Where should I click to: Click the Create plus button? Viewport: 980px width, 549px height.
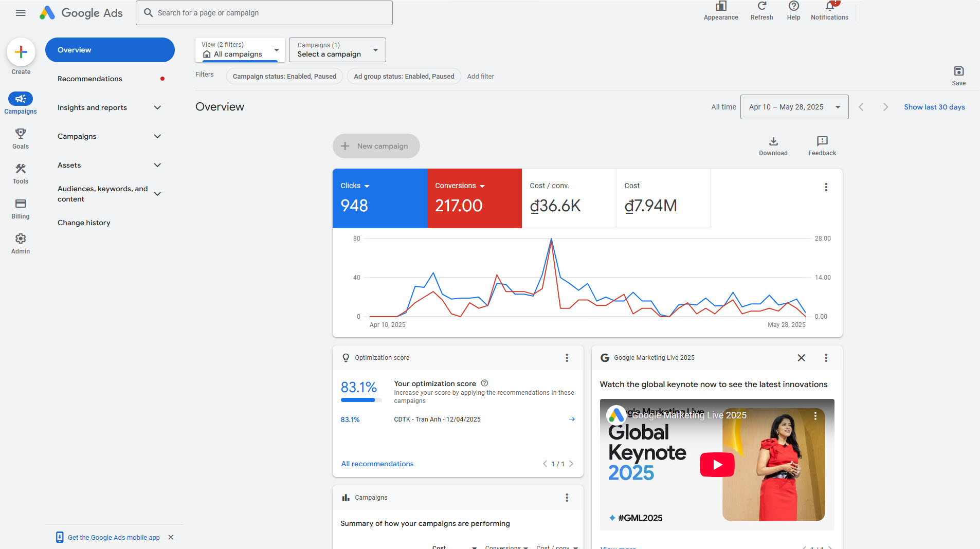click(x=21, y=52)
